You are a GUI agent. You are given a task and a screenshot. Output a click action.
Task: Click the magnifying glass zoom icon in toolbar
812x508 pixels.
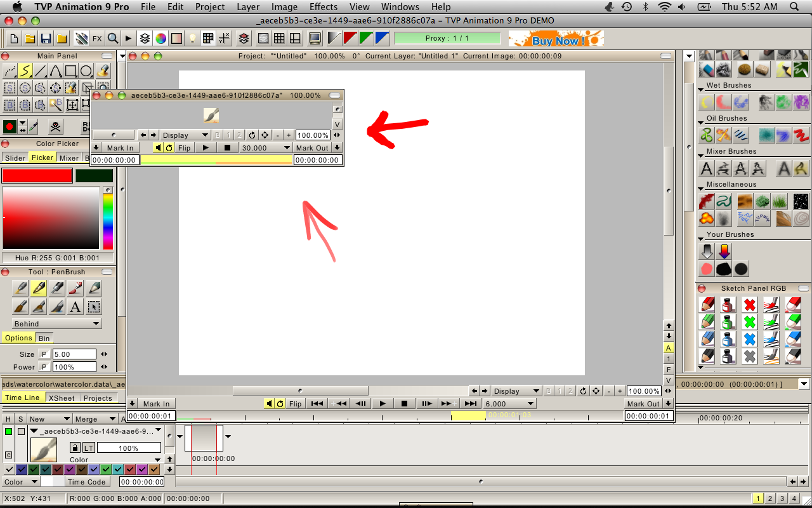click(113, 39)
